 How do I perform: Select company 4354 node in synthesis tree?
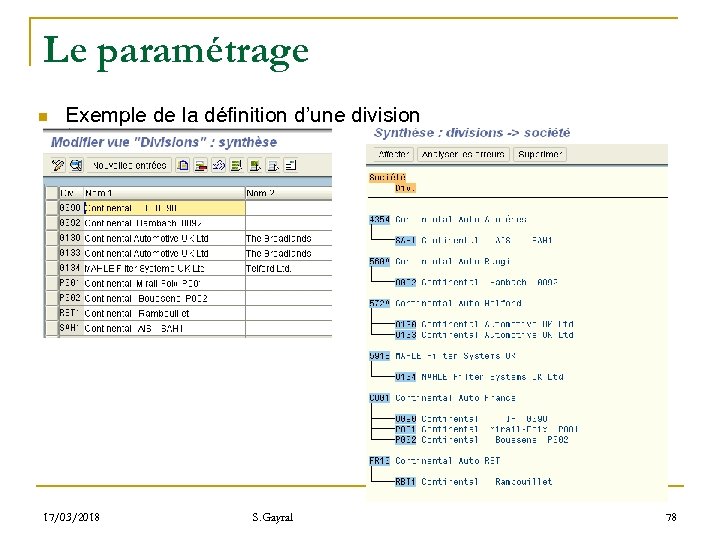coord(379,219)
